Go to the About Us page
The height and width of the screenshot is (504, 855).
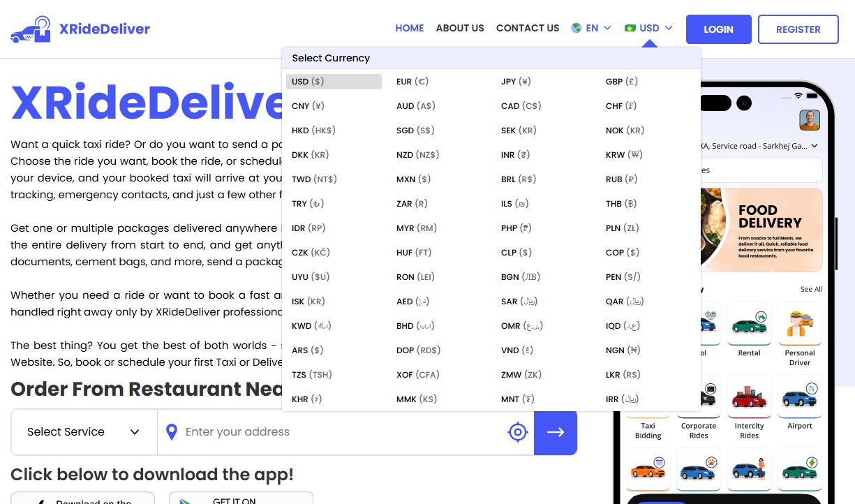(460, 29)
